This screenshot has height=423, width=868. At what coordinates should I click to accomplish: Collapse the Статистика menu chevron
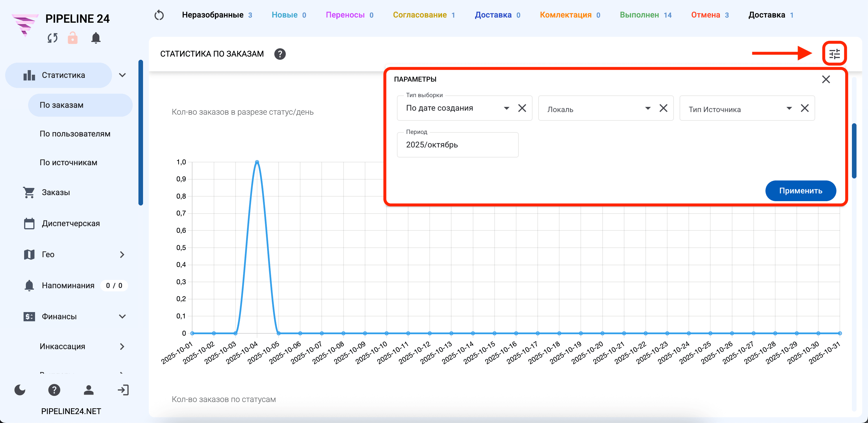pyautogui.click(x=123, y=75)
